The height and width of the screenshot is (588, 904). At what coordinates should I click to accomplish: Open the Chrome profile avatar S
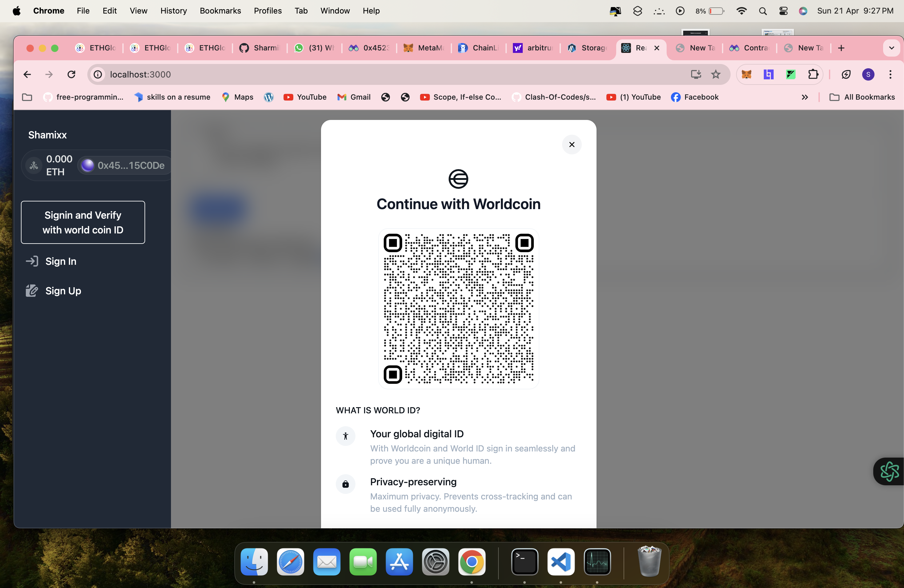(x=868, y=74)
